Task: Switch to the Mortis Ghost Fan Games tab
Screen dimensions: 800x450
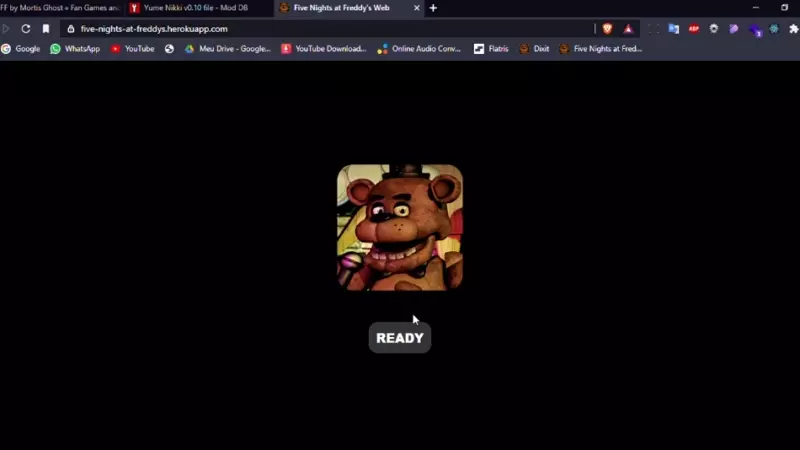Action: point(58,8)
